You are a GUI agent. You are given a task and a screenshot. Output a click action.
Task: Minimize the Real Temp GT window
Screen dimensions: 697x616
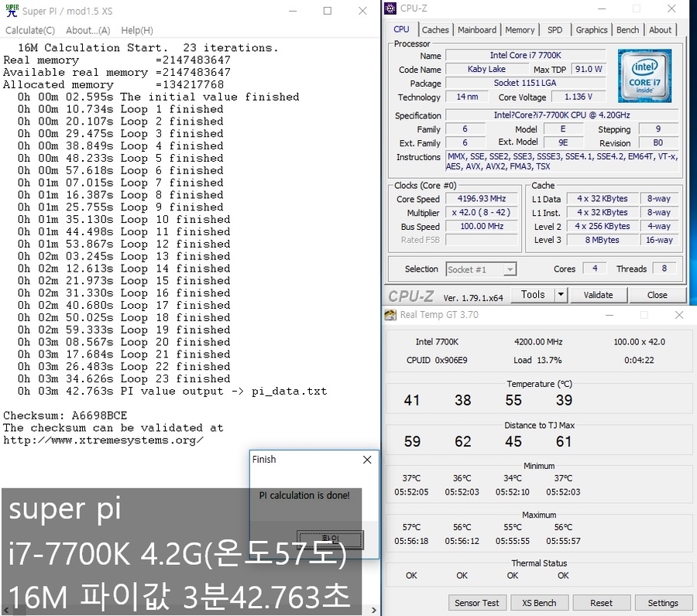pyautogui.click(x=609, y=315)
